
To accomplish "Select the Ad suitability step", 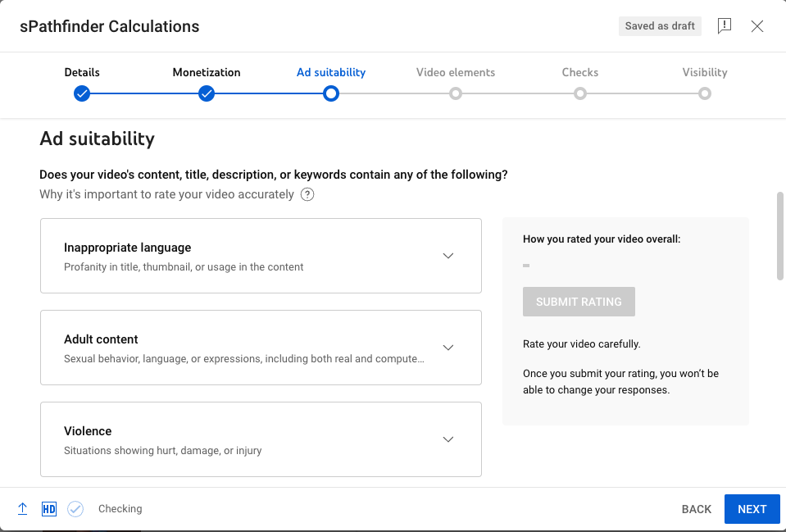I will pos(331,72).
